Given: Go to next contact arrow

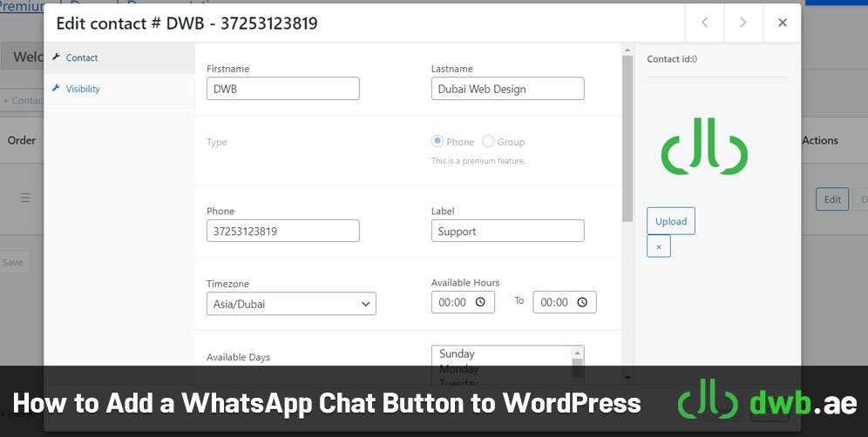Looking at the screenshot, I should click(x=743, y=23).
